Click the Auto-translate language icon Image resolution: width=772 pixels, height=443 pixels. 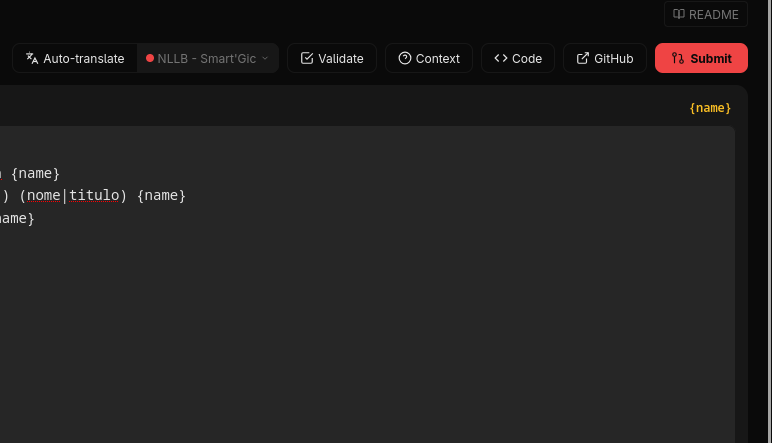[32, 58]
